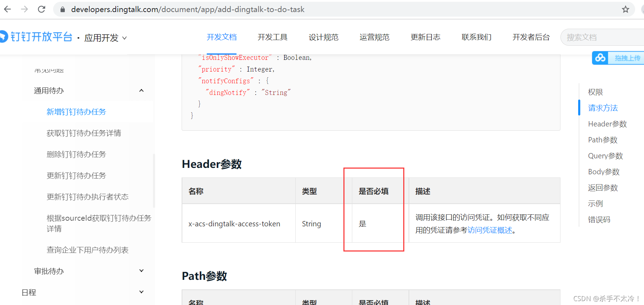The image size is (644, 305).
Task: Click the "dingNotify" code line
Action: 248,92
